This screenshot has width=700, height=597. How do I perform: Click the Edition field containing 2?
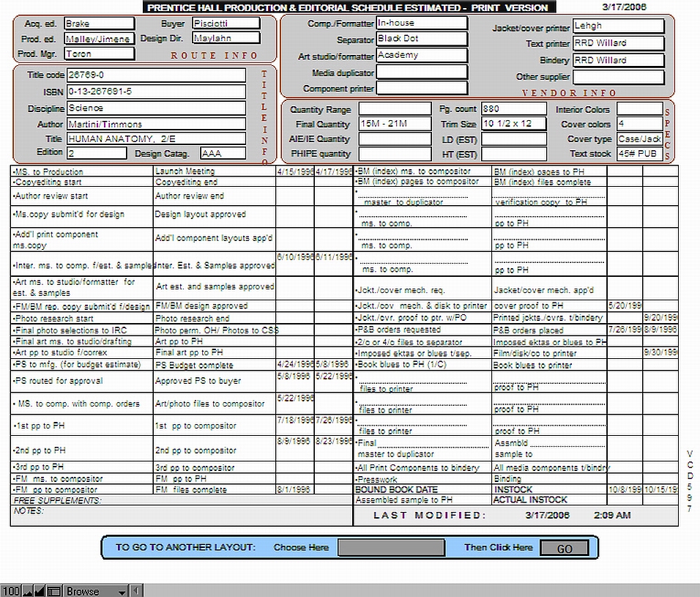click(97, 153)
